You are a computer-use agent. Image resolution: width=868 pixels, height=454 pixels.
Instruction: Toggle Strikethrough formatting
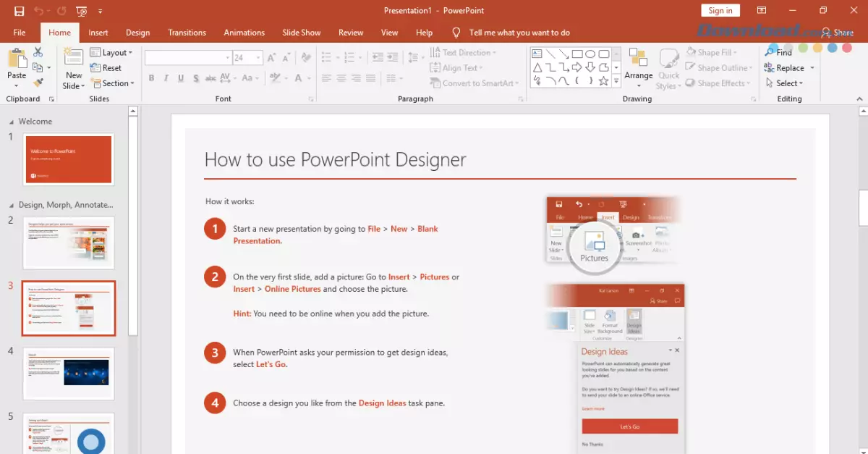(210, 78)
